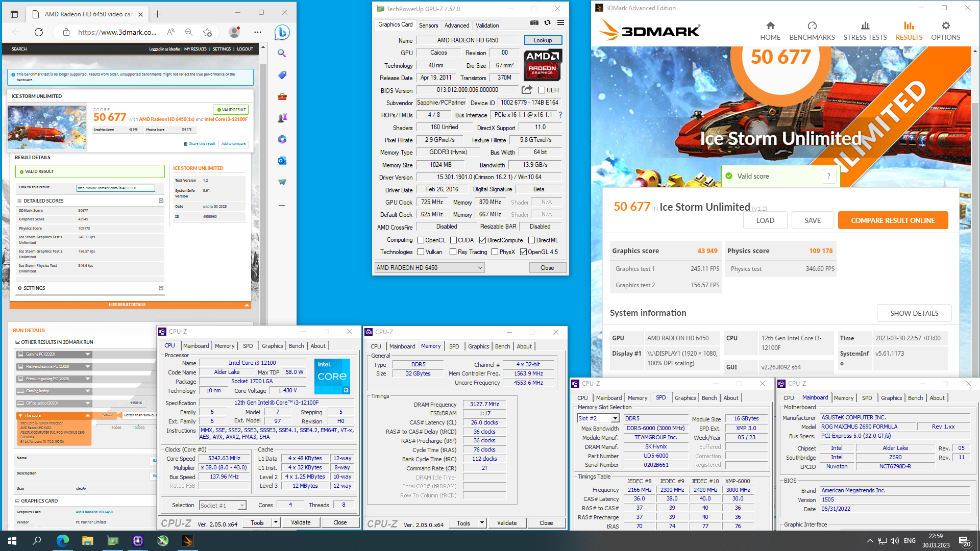Click Ice Storm Unlimited result thumbnail
The width and height of the screenshot is (980, 551).
[x=47, y=128]
